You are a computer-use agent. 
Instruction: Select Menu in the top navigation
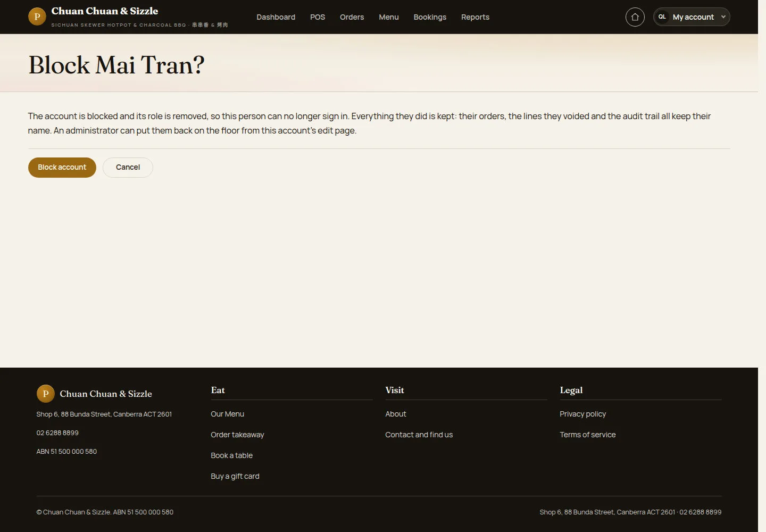click(x=388, y=17)
